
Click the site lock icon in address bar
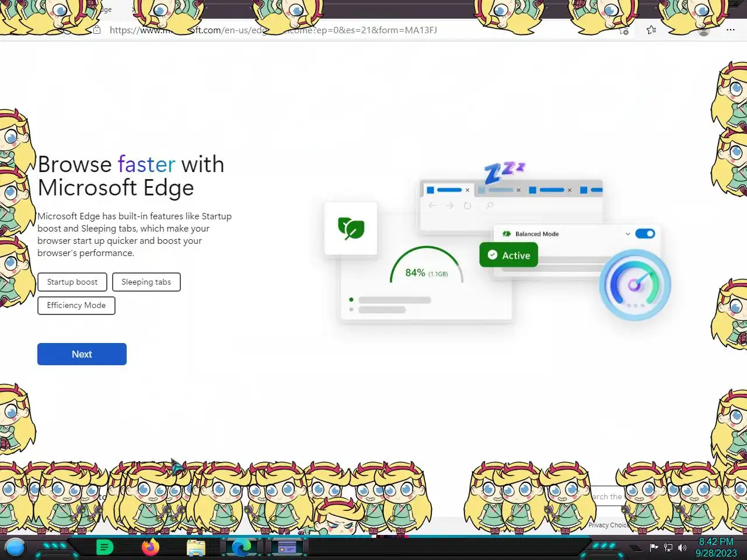(x=97, y=30)
